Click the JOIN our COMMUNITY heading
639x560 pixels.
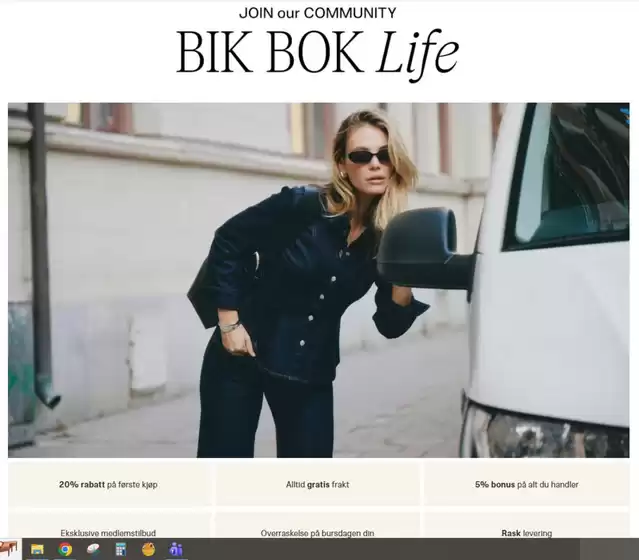[318, 13]
